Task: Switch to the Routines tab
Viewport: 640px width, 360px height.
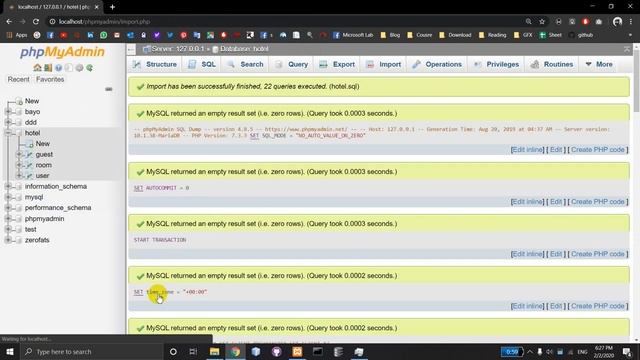Action: click(552, 64)
